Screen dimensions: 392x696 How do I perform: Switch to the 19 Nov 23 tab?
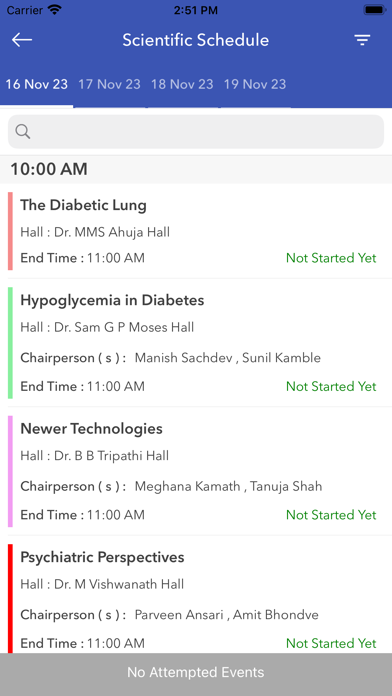pyautogui.click(x=255, y=84)
